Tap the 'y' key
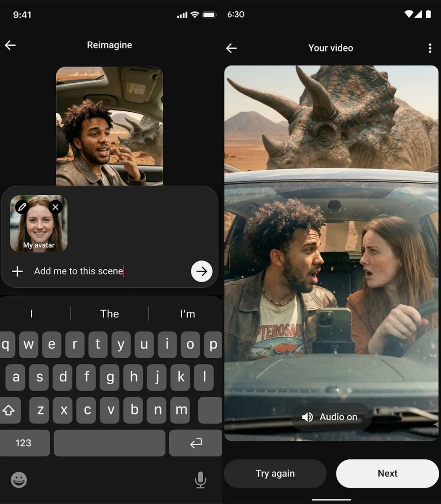Image resolution: width=441 pixels, height=504 pixels. point(121,345)
